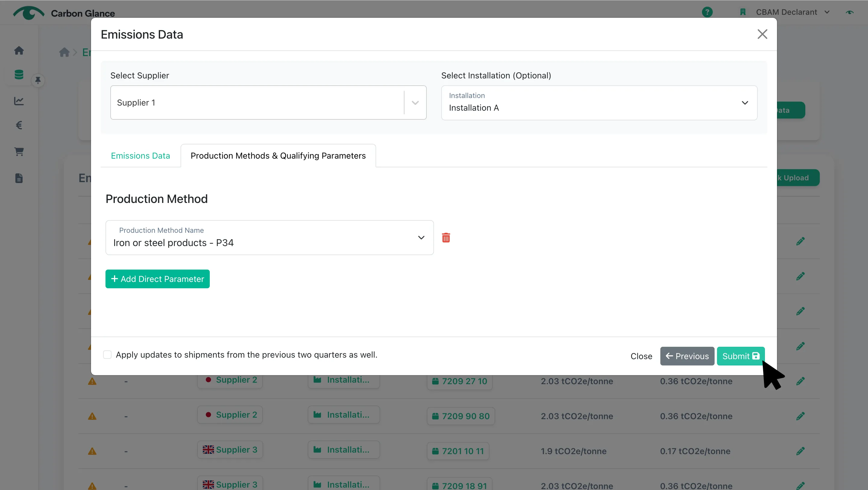Edit the 7209 90 80 row
Image resolution: width=868 pixels, height=490 pixels.
800,416
